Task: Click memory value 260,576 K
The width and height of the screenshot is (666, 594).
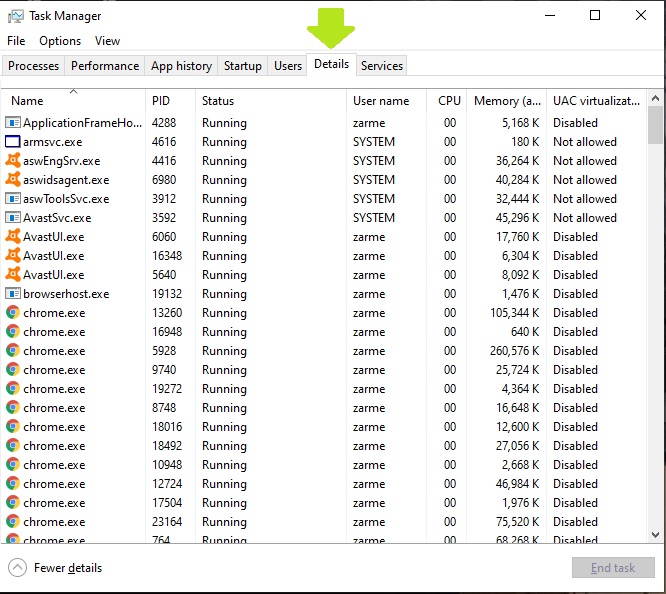Action: coord(514,351)
